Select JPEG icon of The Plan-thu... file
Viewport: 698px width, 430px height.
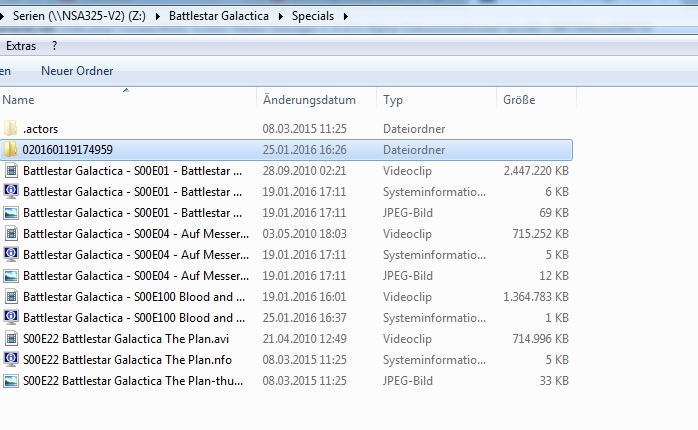click(x=11, y=381)
